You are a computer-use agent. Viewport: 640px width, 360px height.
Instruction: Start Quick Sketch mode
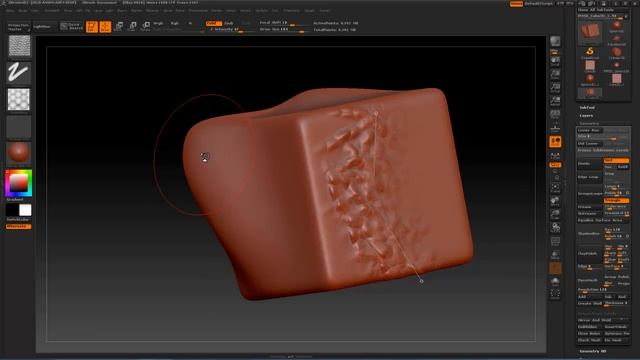[x=71, y=27]
